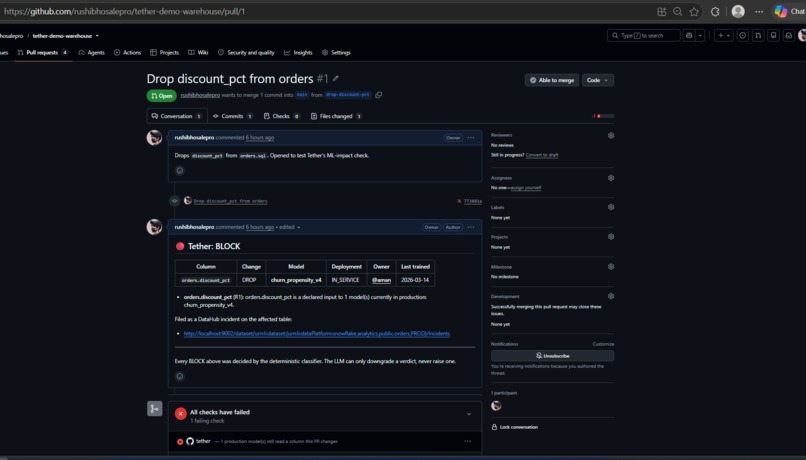
Task: Copy the head branch name icon
Action: [x=379, y=95]
